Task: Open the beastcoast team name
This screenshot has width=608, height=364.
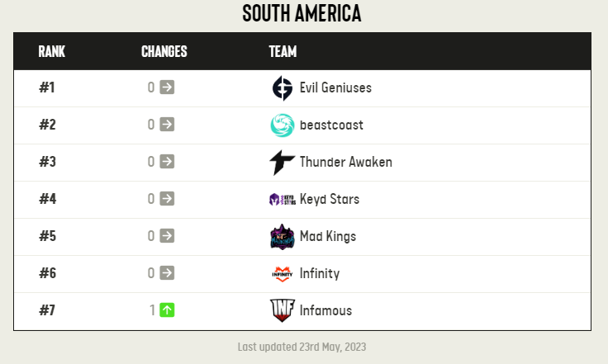Action: tap(331, 125)
